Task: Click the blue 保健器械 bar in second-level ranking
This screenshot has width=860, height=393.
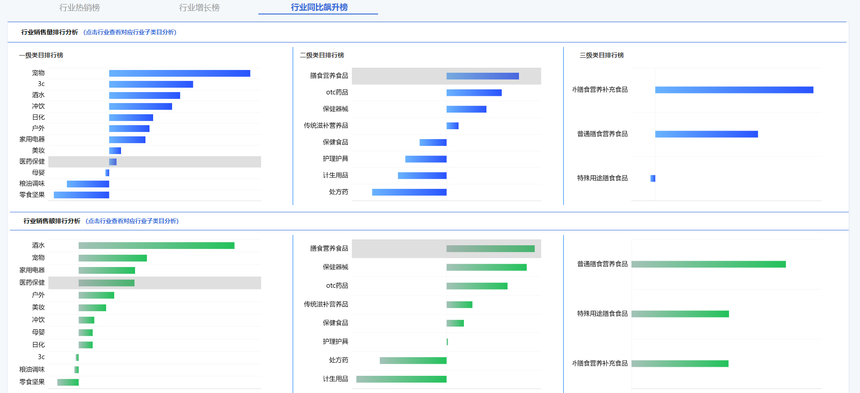Action: [466, 109]
